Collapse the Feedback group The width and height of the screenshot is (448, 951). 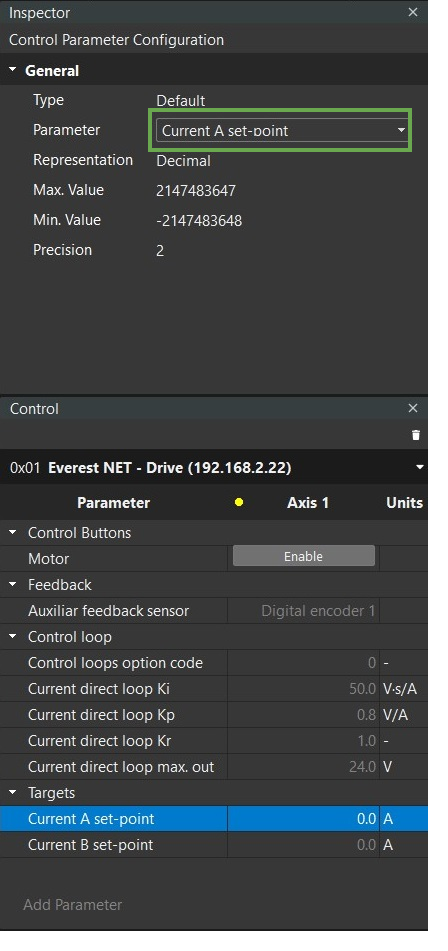[x=13, y=585]
